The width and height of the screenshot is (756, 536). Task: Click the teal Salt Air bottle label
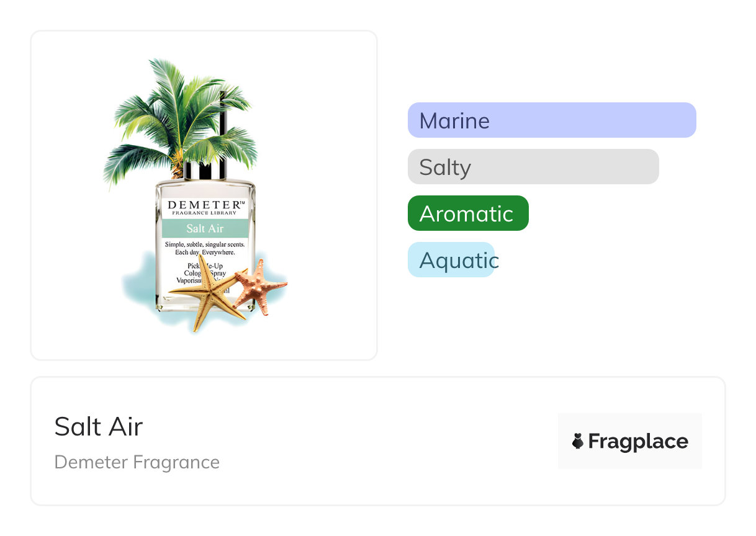tap(205, 228)
